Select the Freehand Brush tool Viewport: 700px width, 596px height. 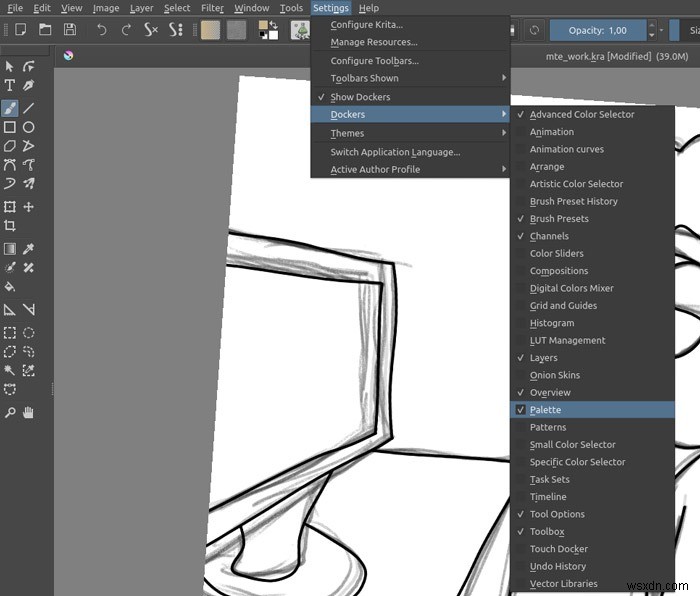[x=10, y=108]
